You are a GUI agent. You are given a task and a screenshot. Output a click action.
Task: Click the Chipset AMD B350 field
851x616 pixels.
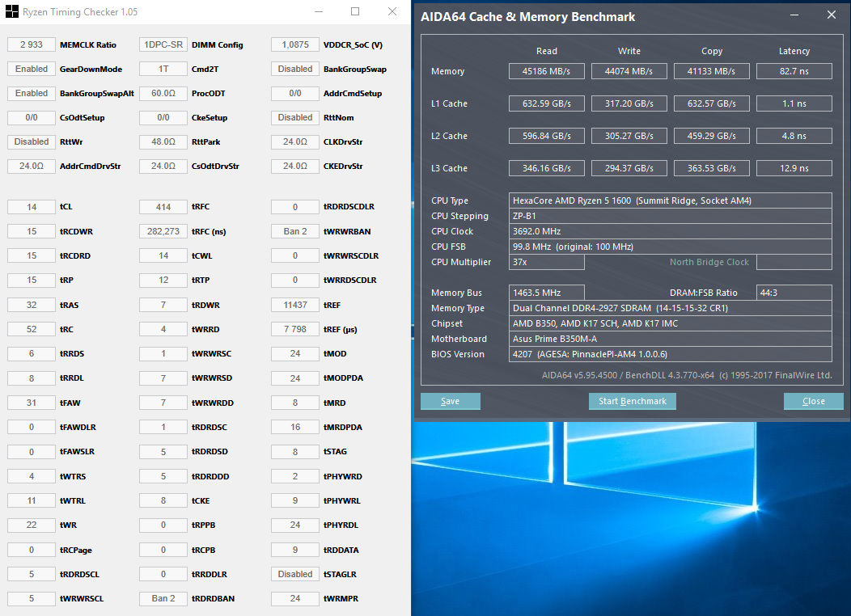[x=671, y=323]
